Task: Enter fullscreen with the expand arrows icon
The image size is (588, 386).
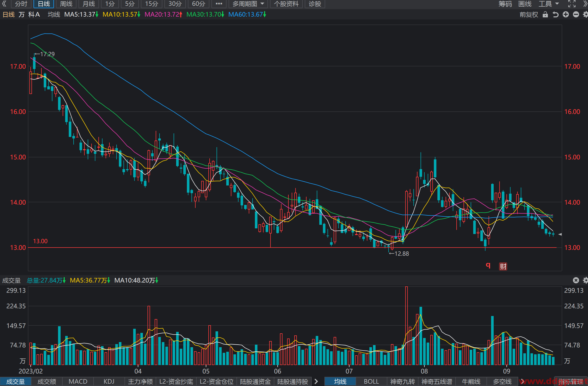Action: [572, 4]
